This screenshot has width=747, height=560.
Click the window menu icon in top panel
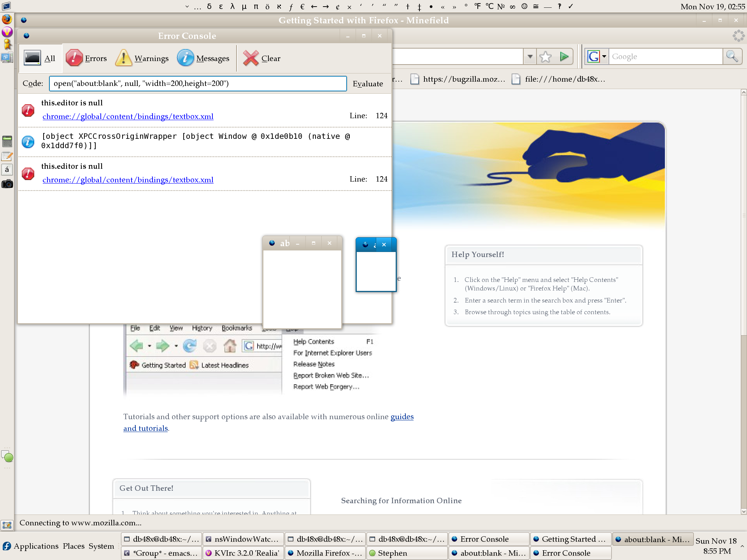tap(7, 6)
